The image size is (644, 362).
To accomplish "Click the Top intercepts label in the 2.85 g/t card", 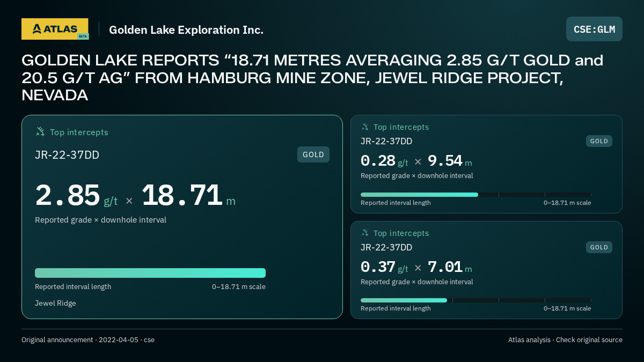I will pyautogui.click(x=79, y=132).
